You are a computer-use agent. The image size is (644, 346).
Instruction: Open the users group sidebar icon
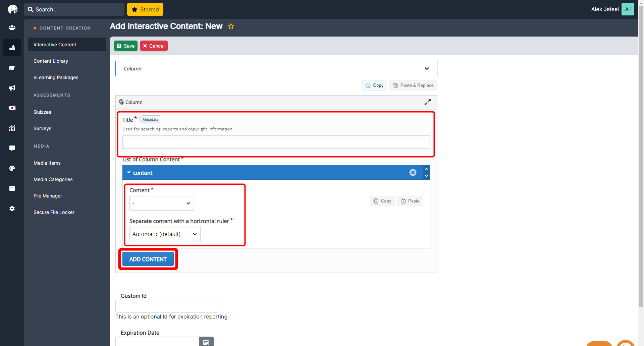point(12,27)
